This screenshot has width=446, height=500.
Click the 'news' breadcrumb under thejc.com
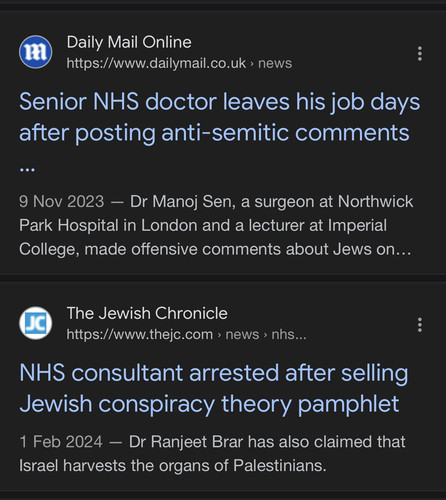tap(242, 334)
